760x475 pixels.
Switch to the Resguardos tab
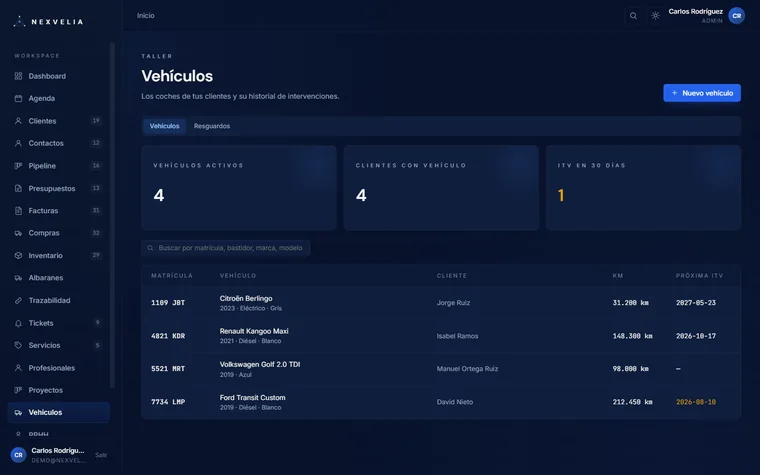coord(212,126)
